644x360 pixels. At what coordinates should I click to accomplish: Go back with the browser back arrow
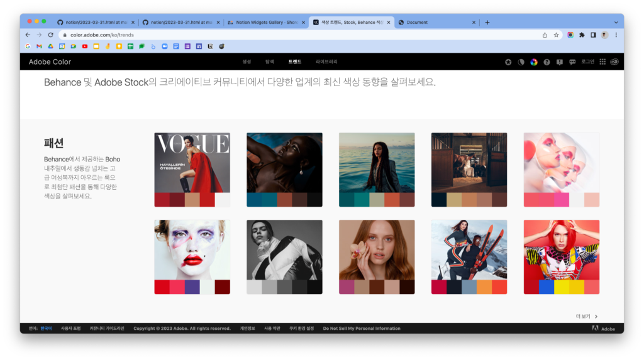(28, 35)
